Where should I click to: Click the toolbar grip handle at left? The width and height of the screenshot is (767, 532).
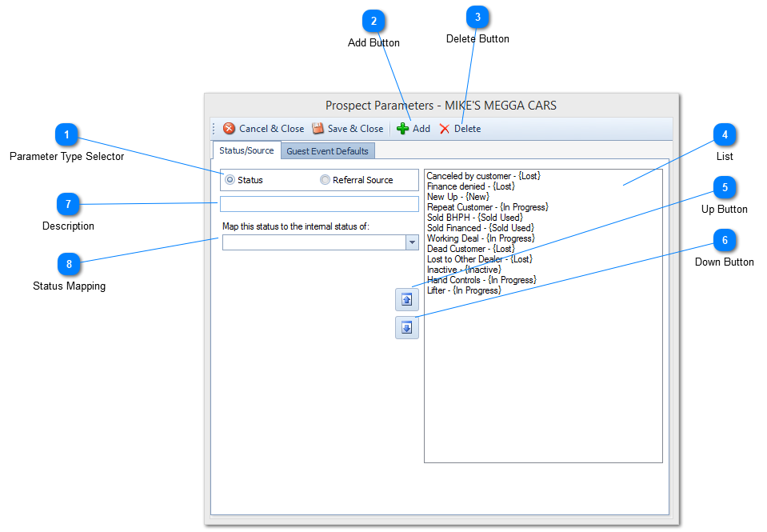point(214,129)
